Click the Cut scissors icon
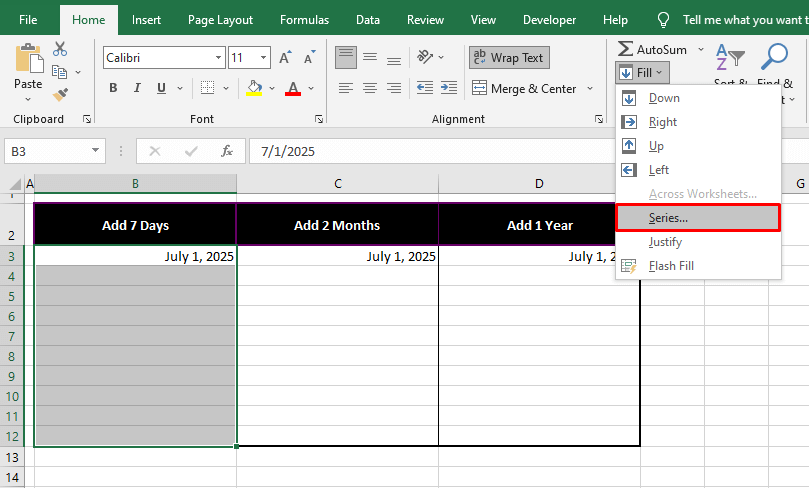The image size is (809, 488). click(60, 49)
